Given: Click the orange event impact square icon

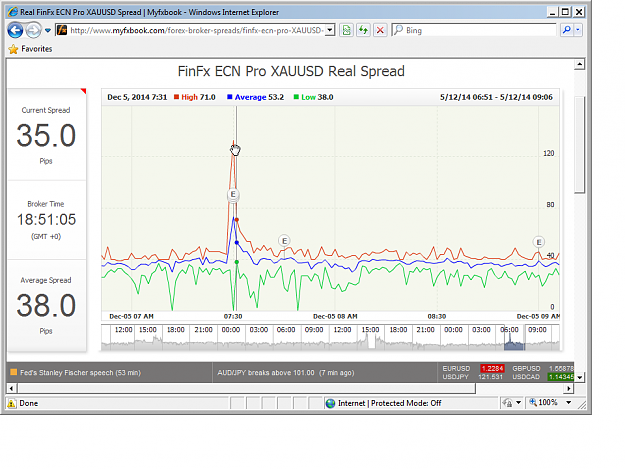Looking at the screenshot, I should click(14, 372).
